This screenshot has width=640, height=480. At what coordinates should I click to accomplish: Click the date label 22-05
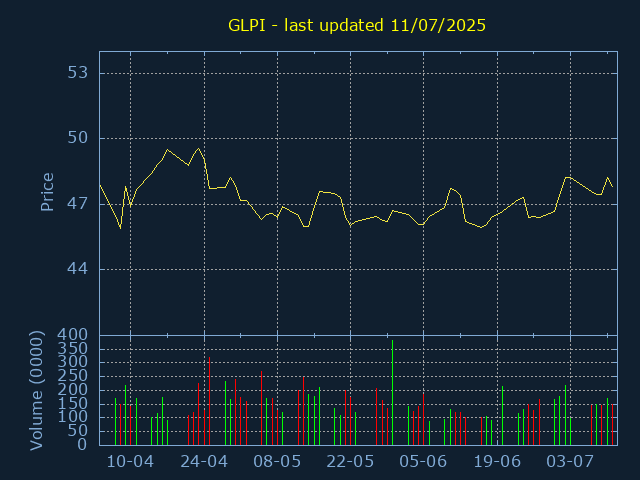(350, 462)
